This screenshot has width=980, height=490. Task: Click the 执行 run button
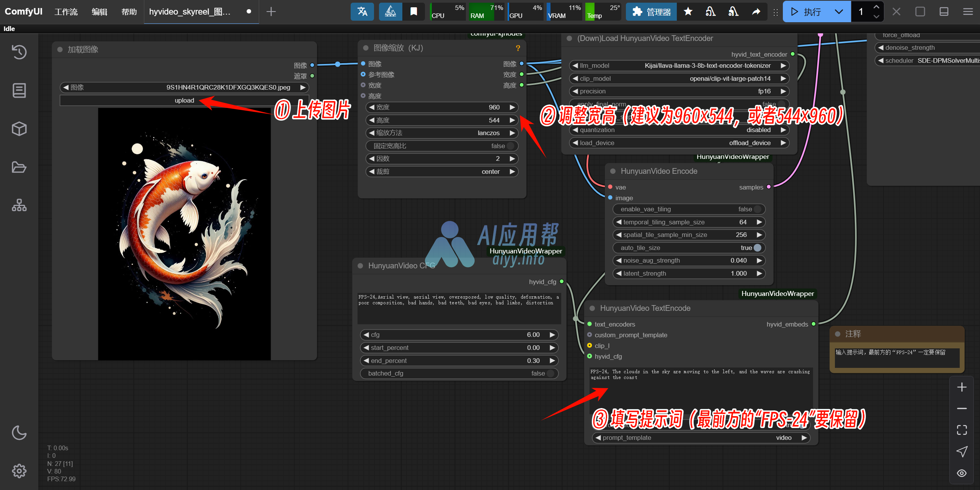pos(806,12)
